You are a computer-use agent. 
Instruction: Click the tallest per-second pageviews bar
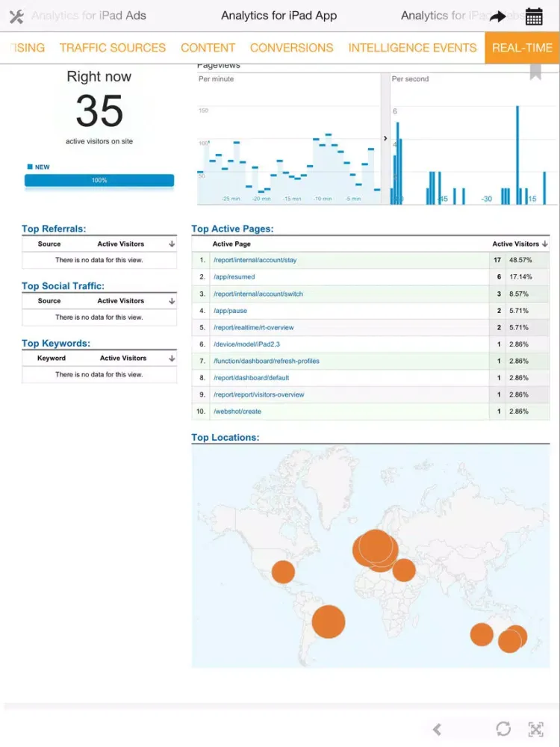click(517, 155)
